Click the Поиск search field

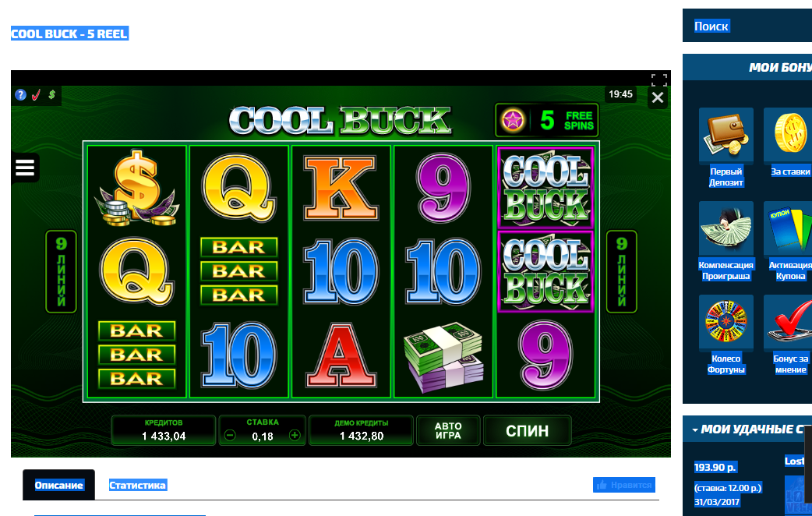pyautogui.click(x=747, y=26)
